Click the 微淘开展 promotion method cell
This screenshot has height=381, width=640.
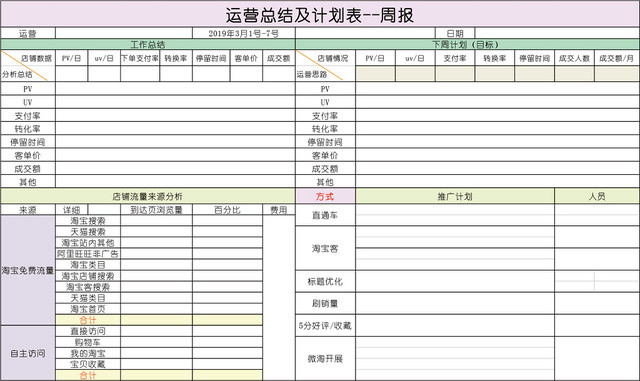pos(325,359)
